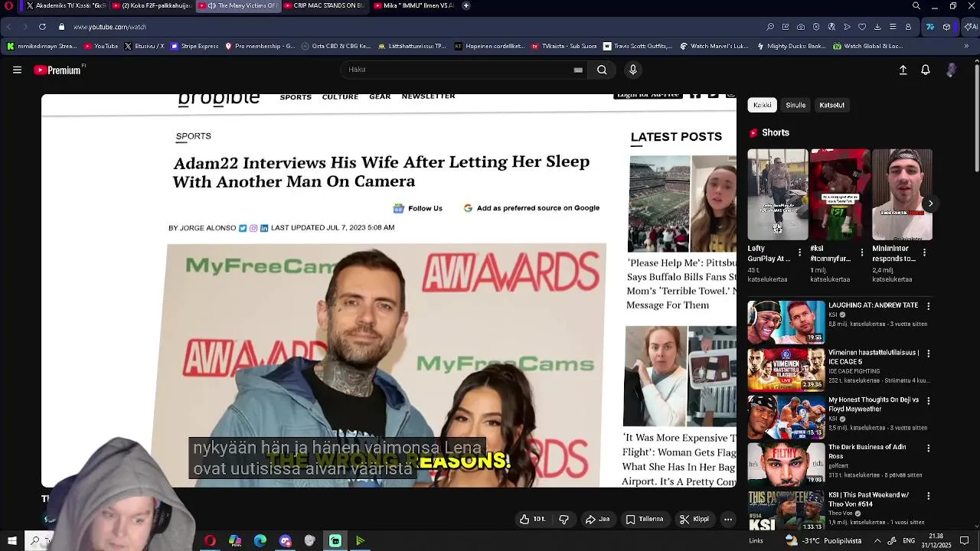The width and height of the screenshot is (980, 551).
Task: Save the video with the Tallenna button
Action: [645, 519]
